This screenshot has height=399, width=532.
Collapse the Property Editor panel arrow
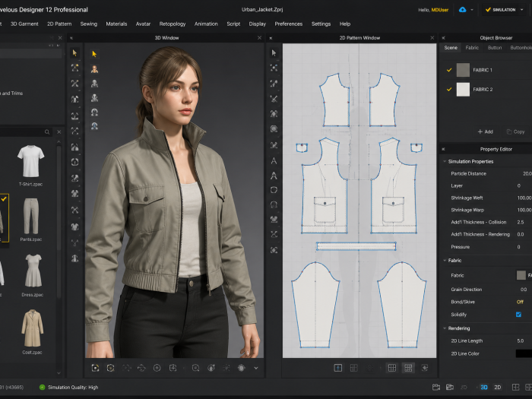coord(443,149)
